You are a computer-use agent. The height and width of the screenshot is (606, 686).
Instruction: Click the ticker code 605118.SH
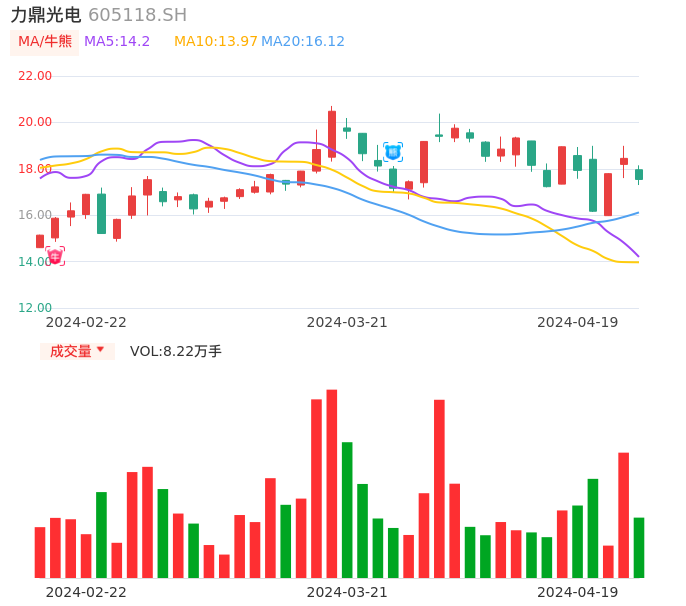point(137,15)
